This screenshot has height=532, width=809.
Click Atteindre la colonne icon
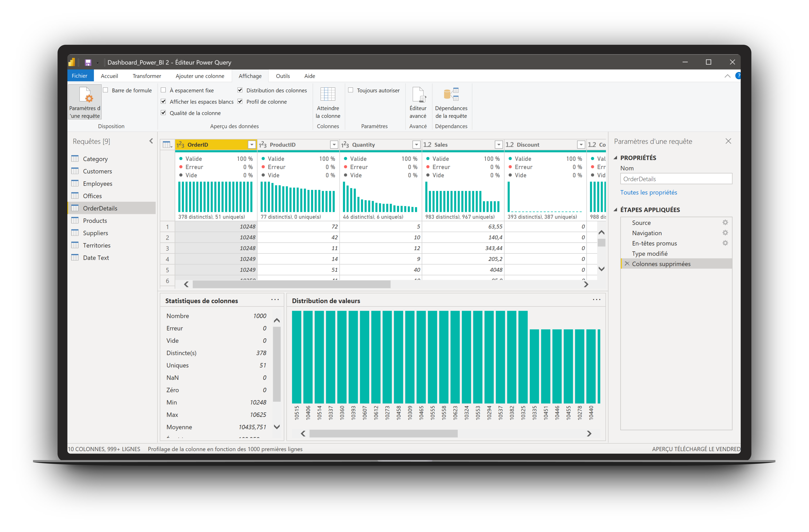tap(328, 94)
